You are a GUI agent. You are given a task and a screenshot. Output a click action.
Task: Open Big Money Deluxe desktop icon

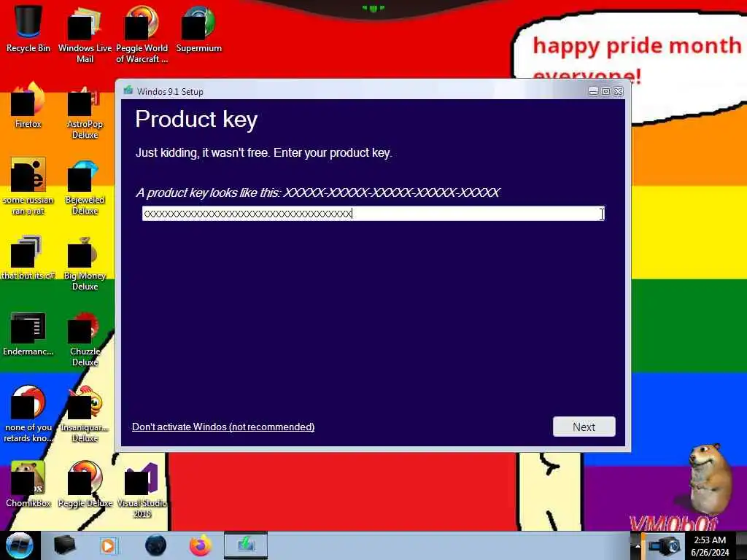tap(85, 262)
